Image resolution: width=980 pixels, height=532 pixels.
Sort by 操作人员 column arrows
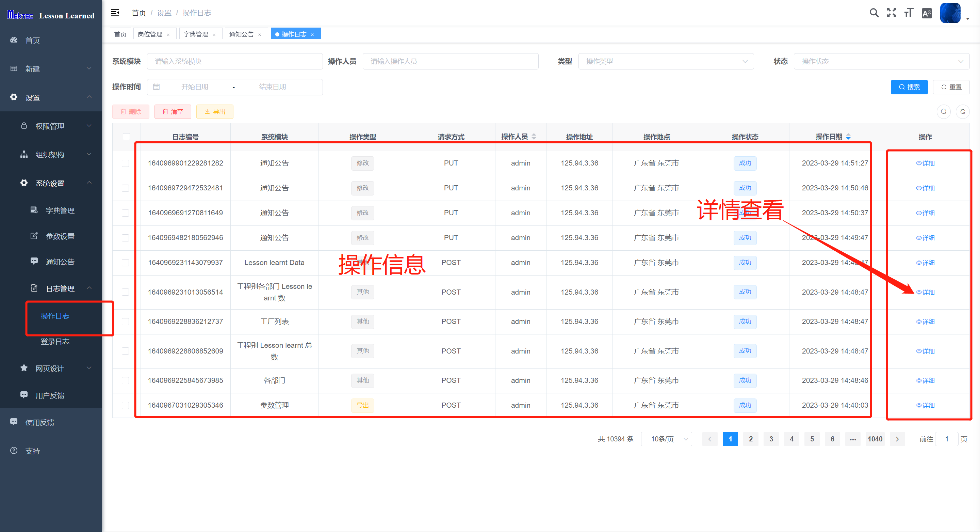click(534, 136)
